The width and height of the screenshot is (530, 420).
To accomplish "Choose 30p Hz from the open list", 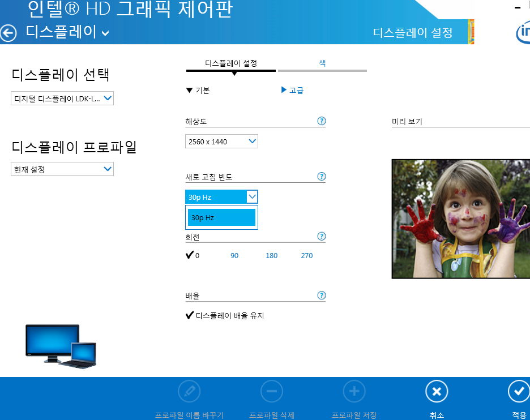I will point(221,217).
